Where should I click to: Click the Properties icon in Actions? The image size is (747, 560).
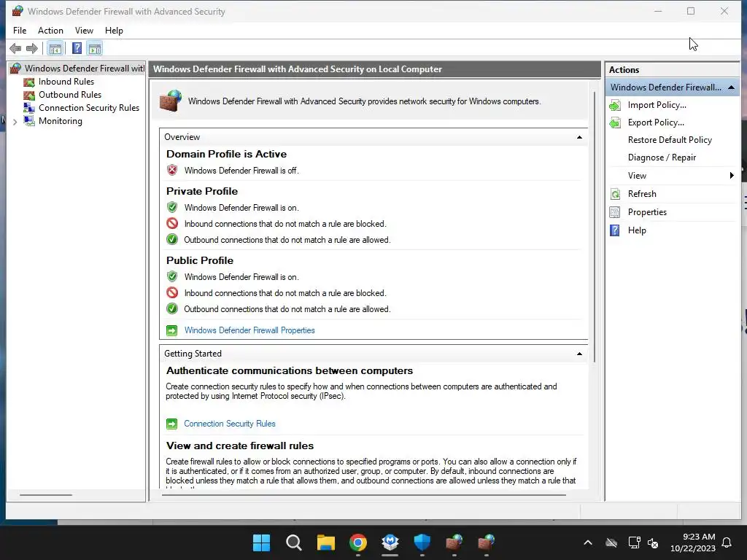(x=615, y=212)
